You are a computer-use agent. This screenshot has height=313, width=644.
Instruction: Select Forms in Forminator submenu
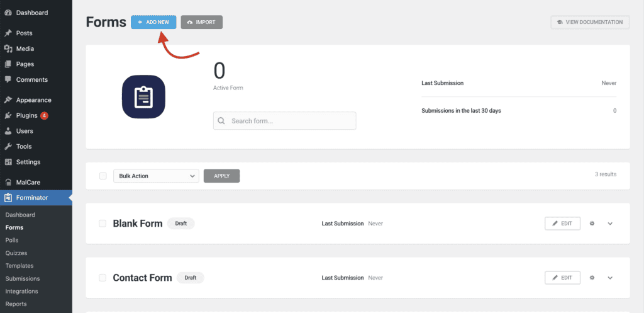click(x=14, y=227)
